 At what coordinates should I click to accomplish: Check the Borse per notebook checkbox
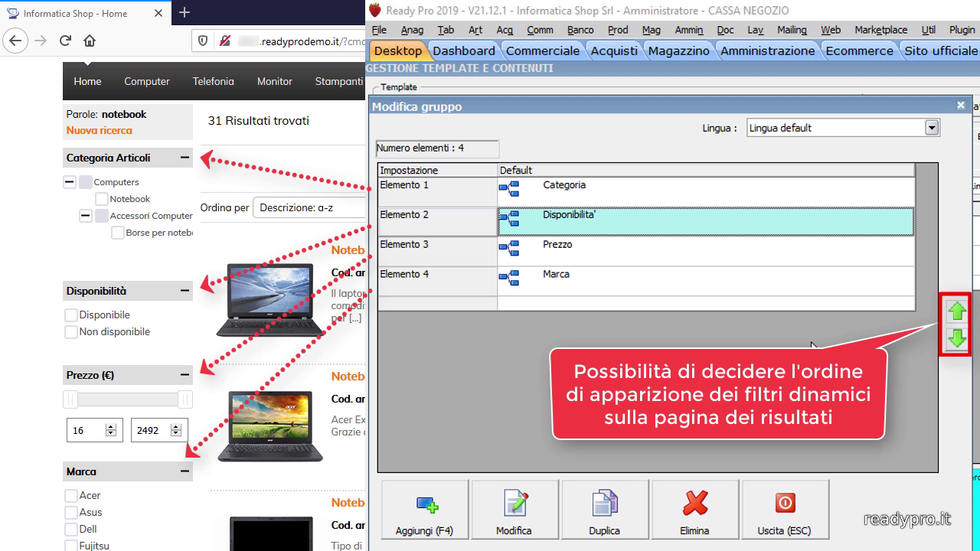(x=118, y=233)
